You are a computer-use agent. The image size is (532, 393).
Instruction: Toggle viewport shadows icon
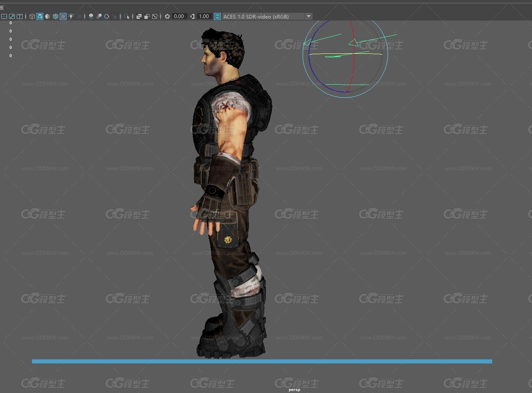click(79, 16)
